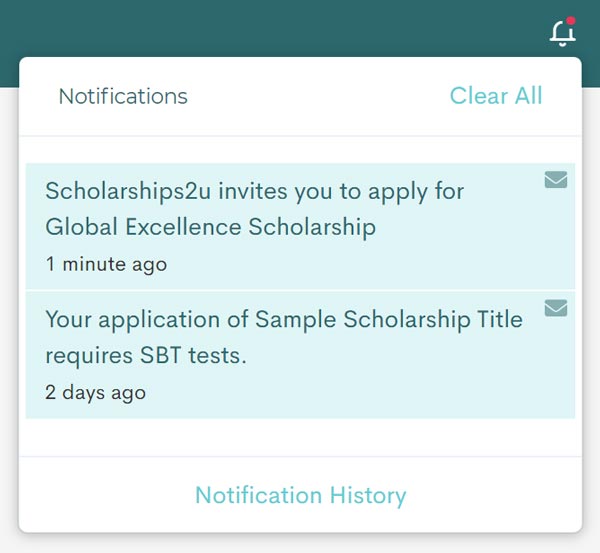
Task: Open the Sample Scholarship Title application notification
Action: (x=300, y=355)
